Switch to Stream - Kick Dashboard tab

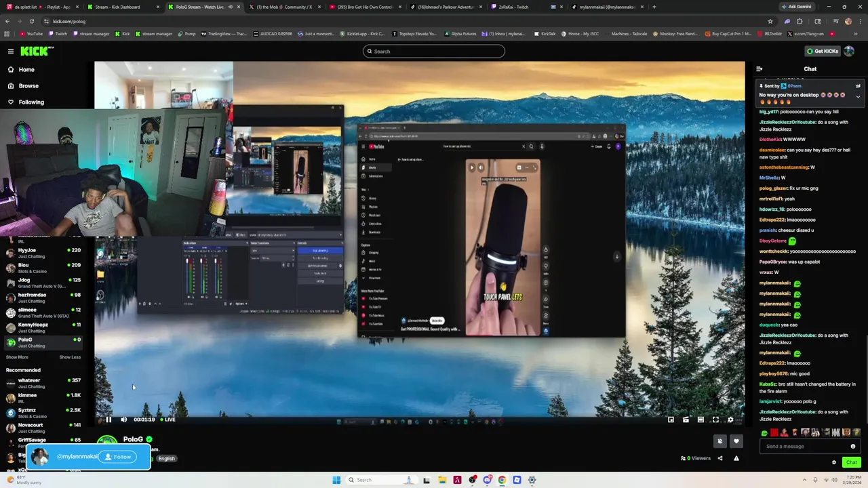coord(122,7)
